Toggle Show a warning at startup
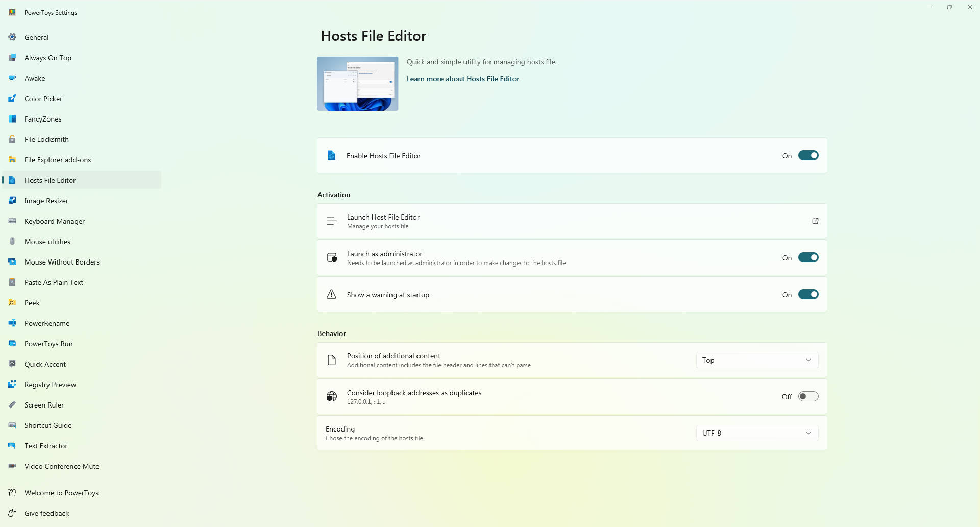This screenshot has width=980, height=527. [808, 295]
